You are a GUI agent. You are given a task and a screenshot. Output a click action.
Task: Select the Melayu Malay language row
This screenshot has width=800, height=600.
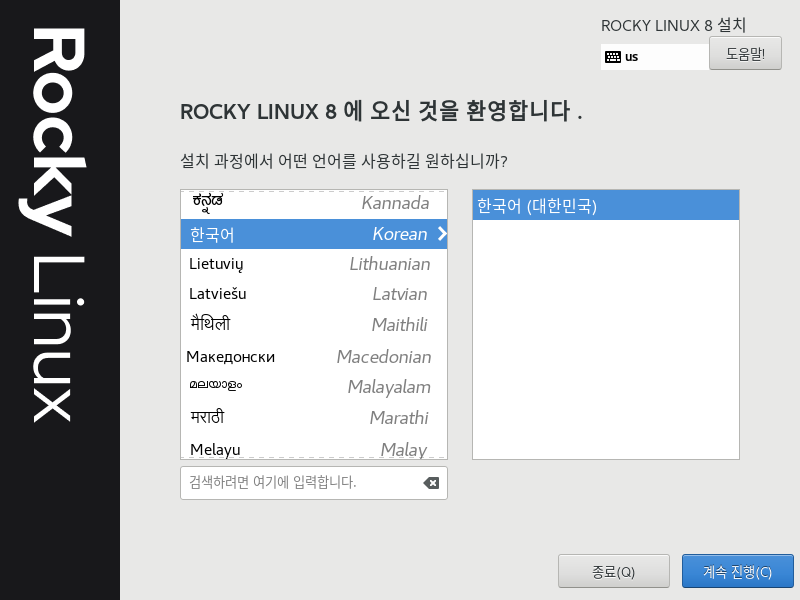coord(314,448)
